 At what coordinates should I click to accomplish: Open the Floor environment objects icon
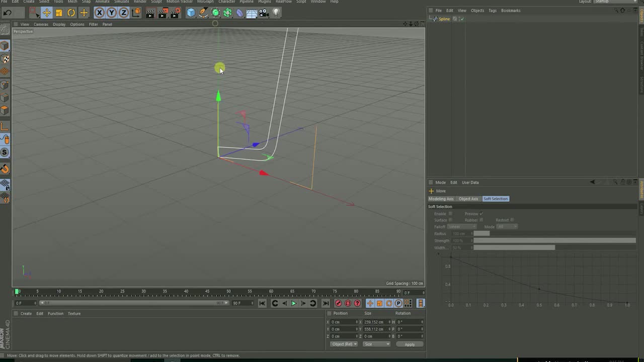tap(252, 13)
